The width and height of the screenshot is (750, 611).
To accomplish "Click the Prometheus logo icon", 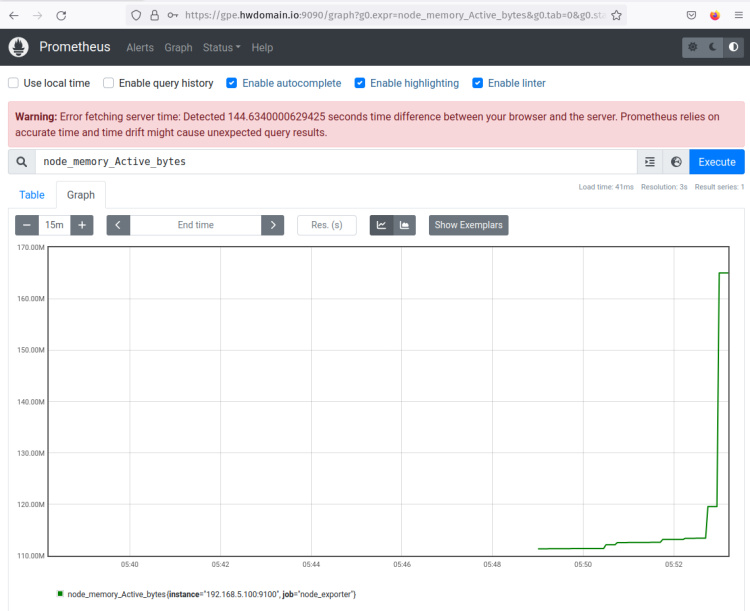I will click(x=19, y=47).
